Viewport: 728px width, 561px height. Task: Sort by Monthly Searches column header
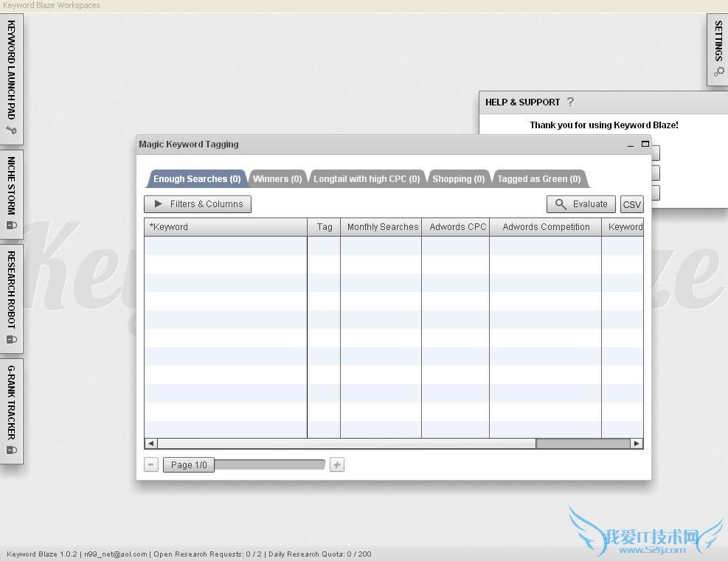coord(381,227)
